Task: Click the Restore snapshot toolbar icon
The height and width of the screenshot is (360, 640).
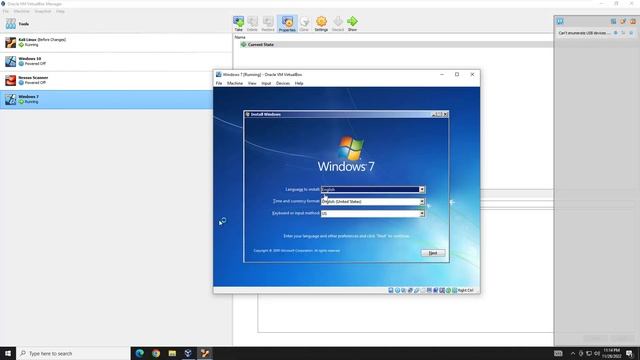Action: [x=268, y=24]
